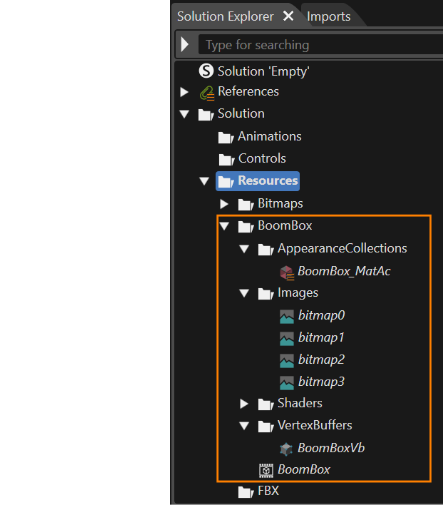This screenshot has height=505, width=443.
Task: Expand the Bitmaps folder
Action: (224, 204)
